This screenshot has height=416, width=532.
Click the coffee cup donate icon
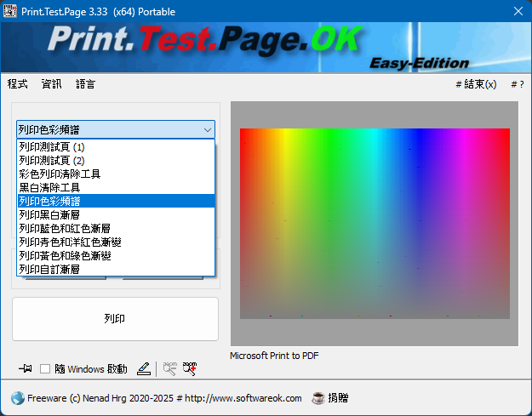(318, 397)
